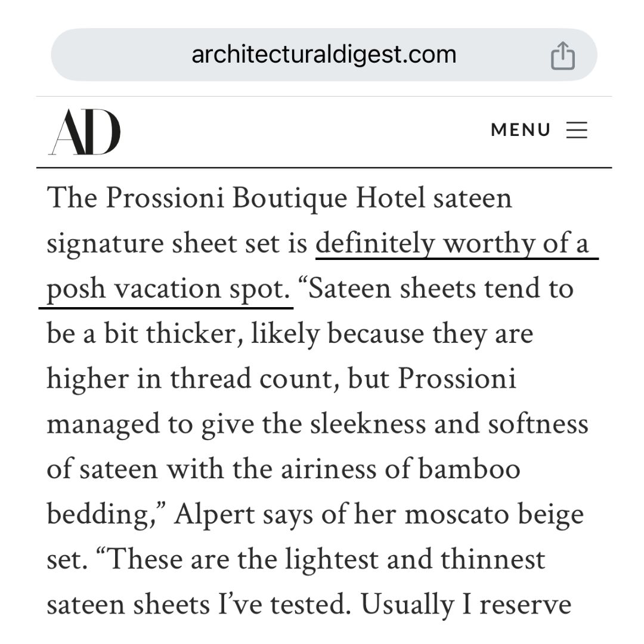Open the MENU label in header

point(521,130)
